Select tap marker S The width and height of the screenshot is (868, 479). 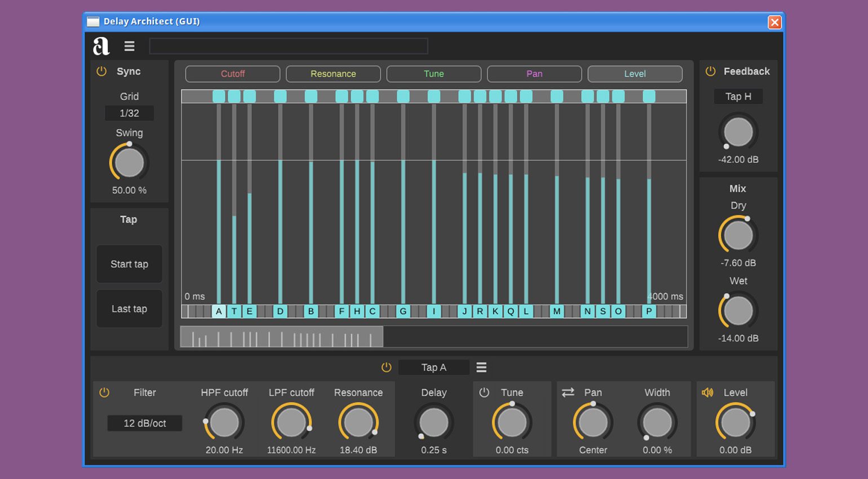click(x=603, y=311)
